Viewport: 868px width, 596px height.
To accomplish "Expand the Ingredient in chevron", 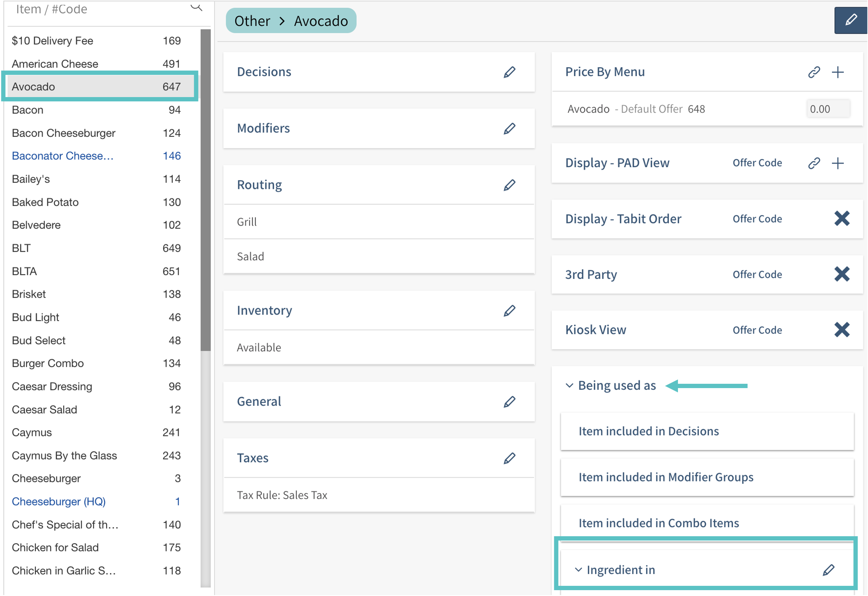I will (578, 570).
